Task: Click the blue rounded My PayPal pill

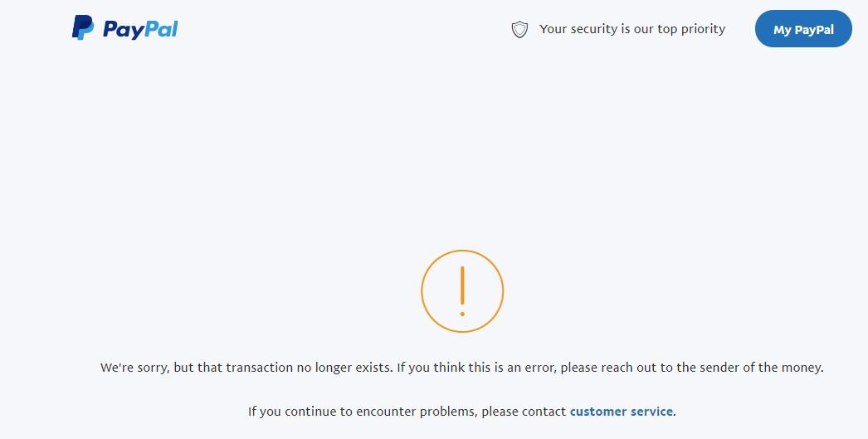Action: (x=803, y=29)
